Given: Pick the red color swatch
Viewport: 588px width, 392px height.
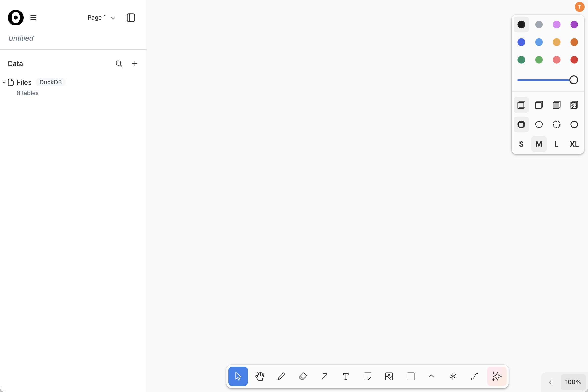Looking at the screenshot, I should click(x=574, y=60).
